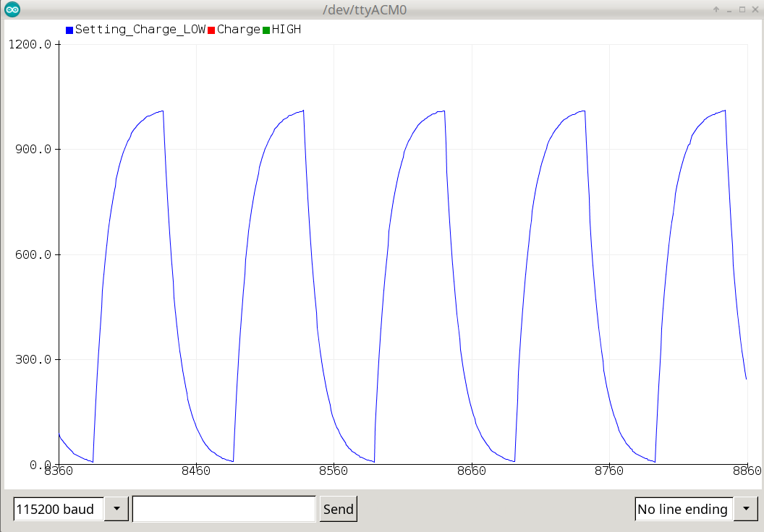Click inside the serial message input field
The image size is (764, 532).
[x=223, y=509]
